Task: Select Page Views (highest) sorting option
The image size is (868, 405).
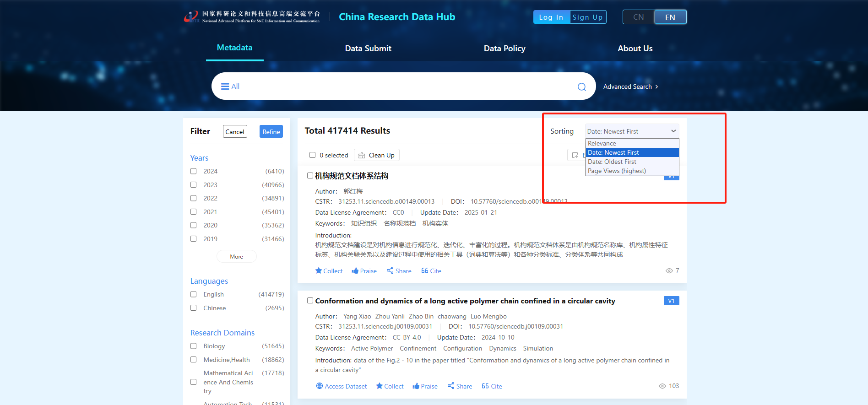Action: pyautogui.click(x=617, y=171)
